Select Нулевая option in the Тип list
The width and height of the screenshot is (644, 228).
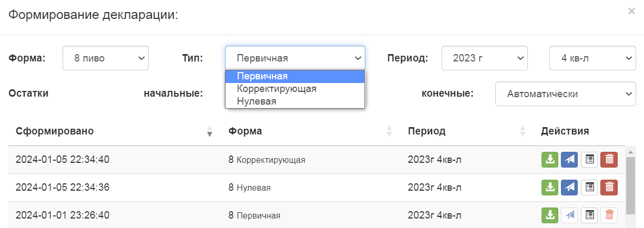[x=257, y=101]
